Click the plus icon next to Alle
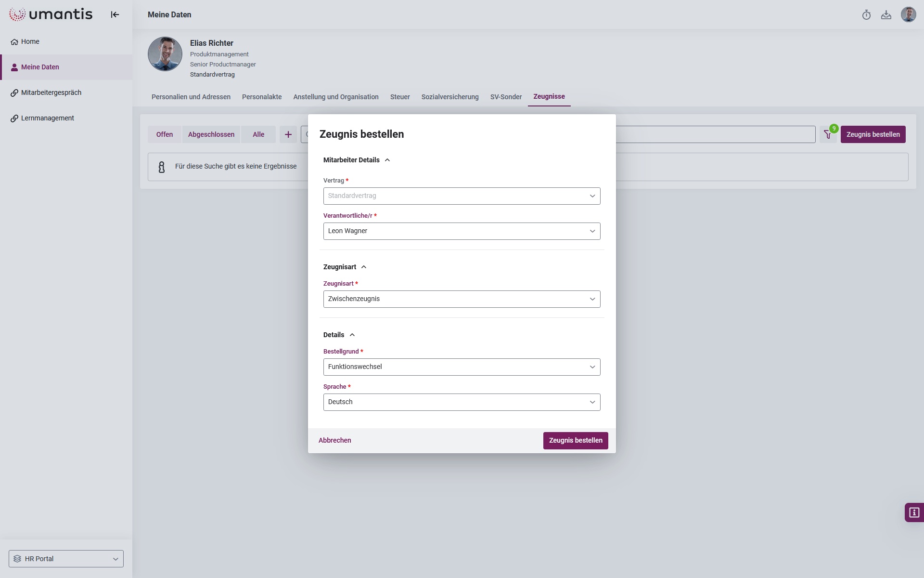Screen dimensions: 924x578 [288, 134]
